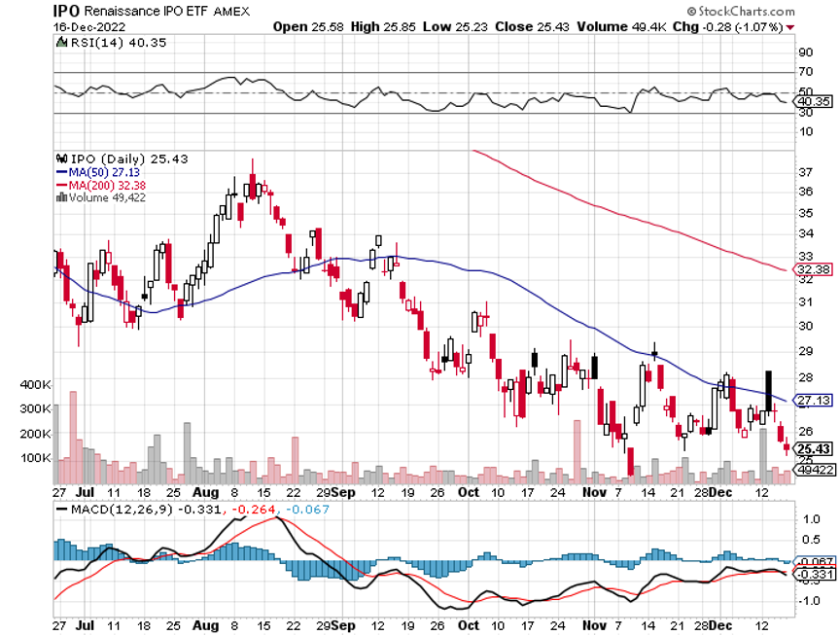Click the '400K' volume scale label
840x636 pixels.
tap(35, 385)
